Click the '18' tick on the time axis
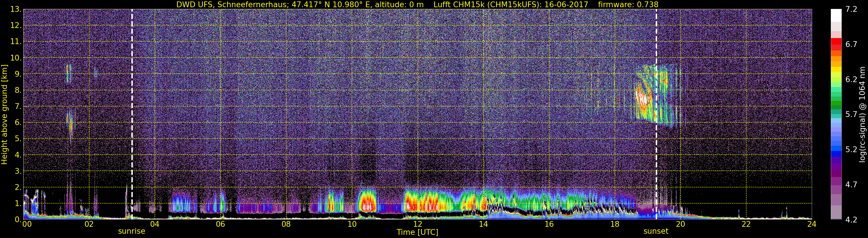The image size is (868, 238). click(x=614, y=225)
